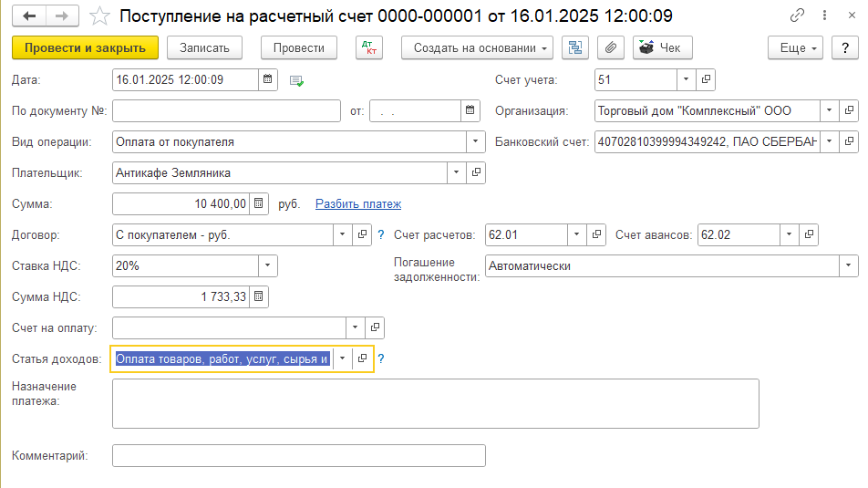Click Провести и закрыть button
868x488 pixels.
[x=86, y=47]
